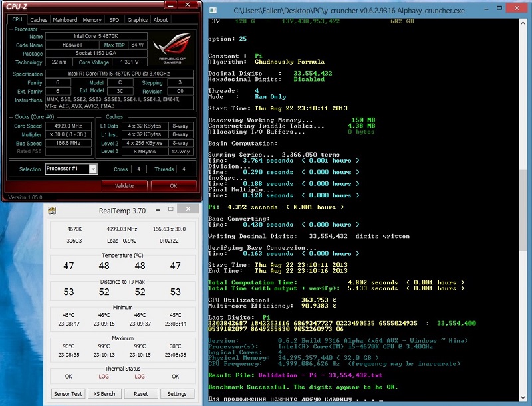Select the SPD tab in CPU-Z
This screenshot has height=406, width=532.
[114, 20]
